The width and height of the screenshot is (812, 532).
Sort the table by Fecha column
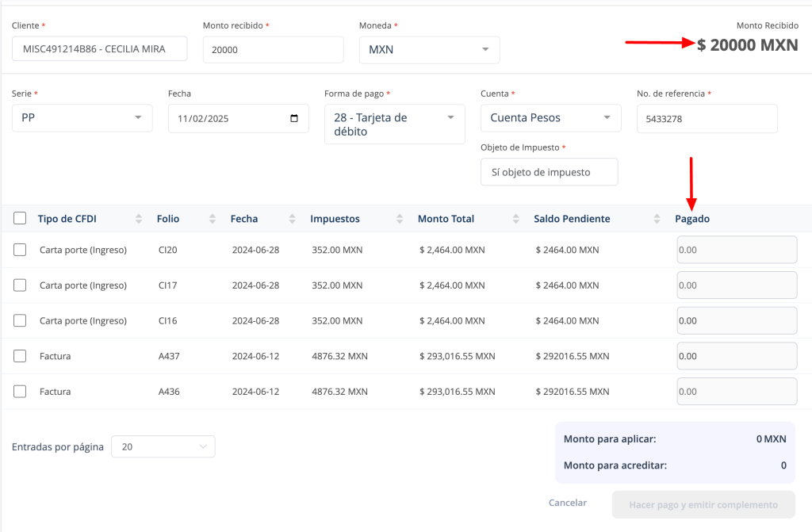(x=292, y=219)
